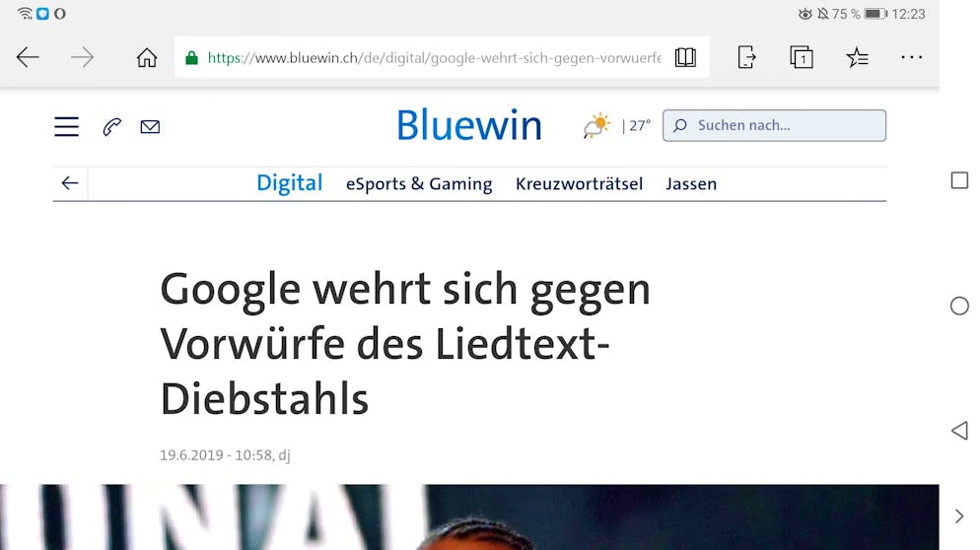Image resolution: width=980 pixels, height=550 pixels.
Task: Open Bluewin hamburger menu
Action: click(66, 126)
